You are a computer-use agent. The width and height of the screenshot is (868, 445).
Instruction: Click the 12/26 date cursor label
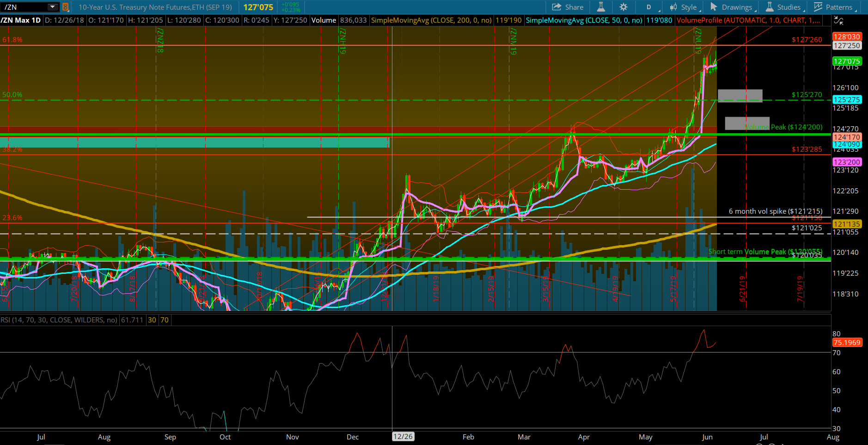[403, 437]
